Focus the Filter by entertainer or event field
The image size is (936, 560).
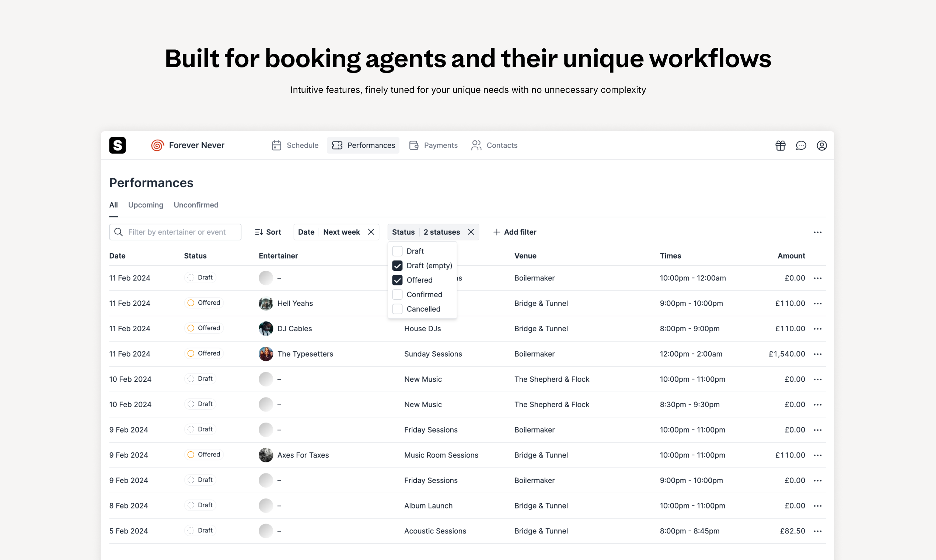pyautogui.click(x=175, y=232)
